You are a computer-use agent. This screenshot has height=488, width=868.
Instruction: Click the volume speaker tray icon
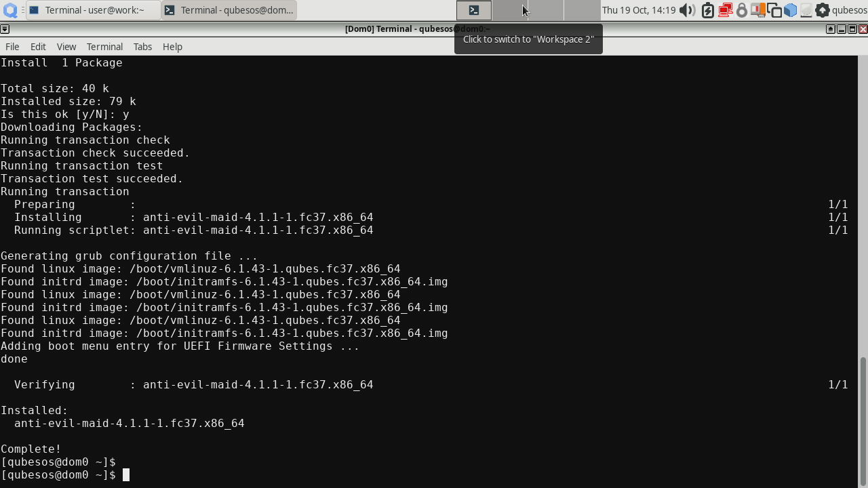(x=688, y=10)
